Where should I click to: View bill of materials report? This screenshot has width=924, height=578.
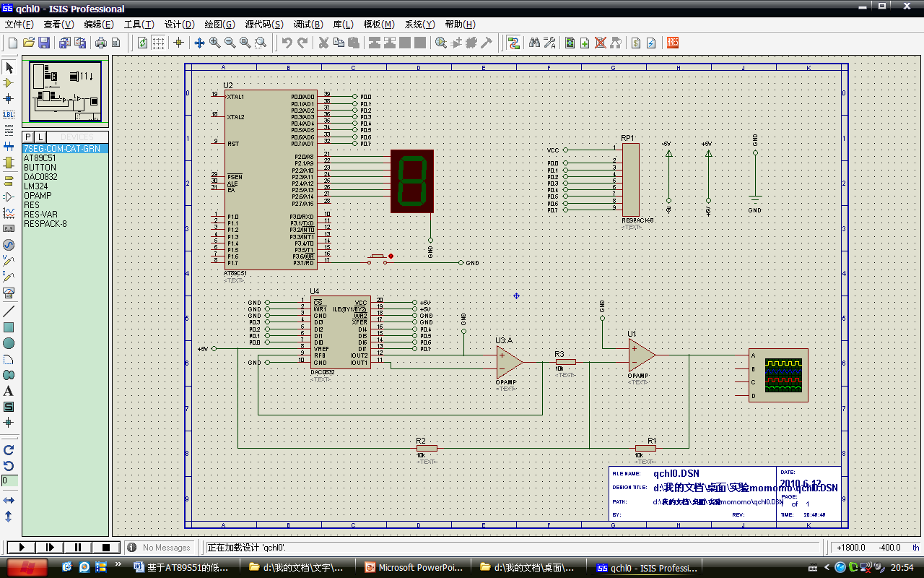point(636,43)
